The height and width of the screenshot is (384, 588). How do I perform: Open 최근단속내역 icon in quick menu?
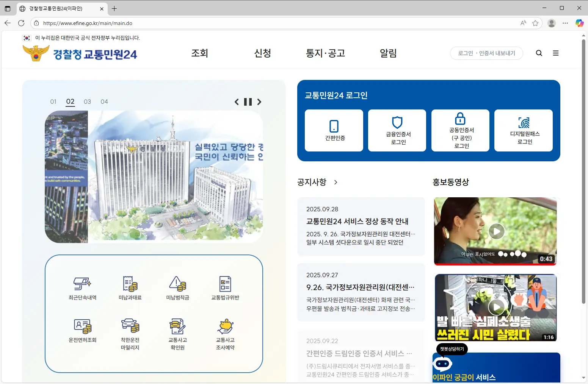point(82,284)
